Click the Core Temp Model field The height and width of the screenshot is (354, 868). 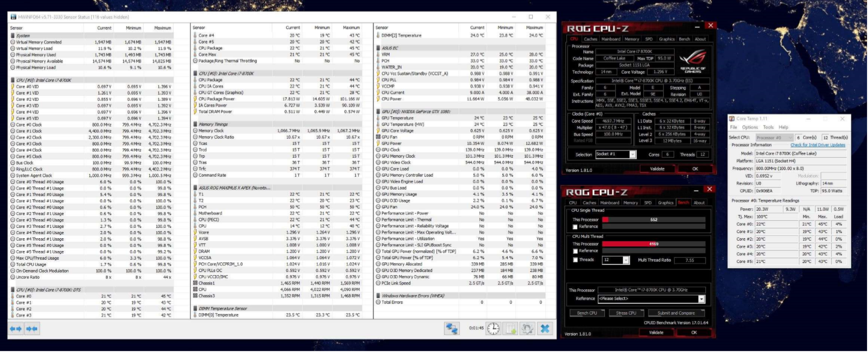click(801, 154)
